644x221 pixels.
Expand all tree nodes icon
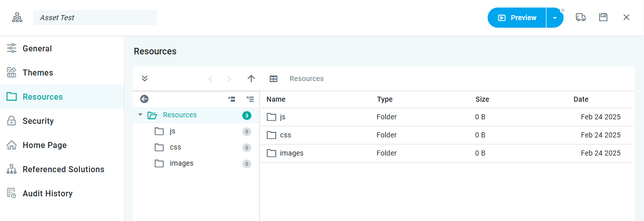click(250, 99)
